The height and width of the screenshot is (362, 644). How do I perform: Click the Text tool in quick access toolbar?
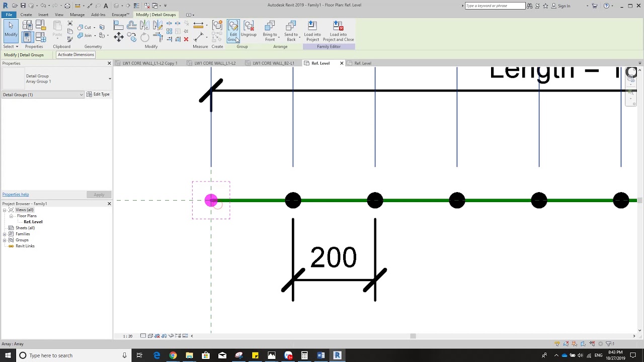pos(106,6)
